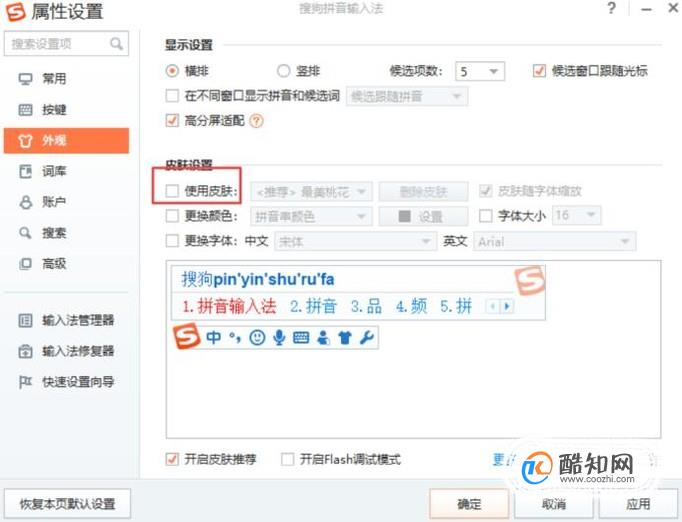Screen dimensions: 682x522
Task: Open the English font dropdown Arial
Action: (x=555, y=241)
